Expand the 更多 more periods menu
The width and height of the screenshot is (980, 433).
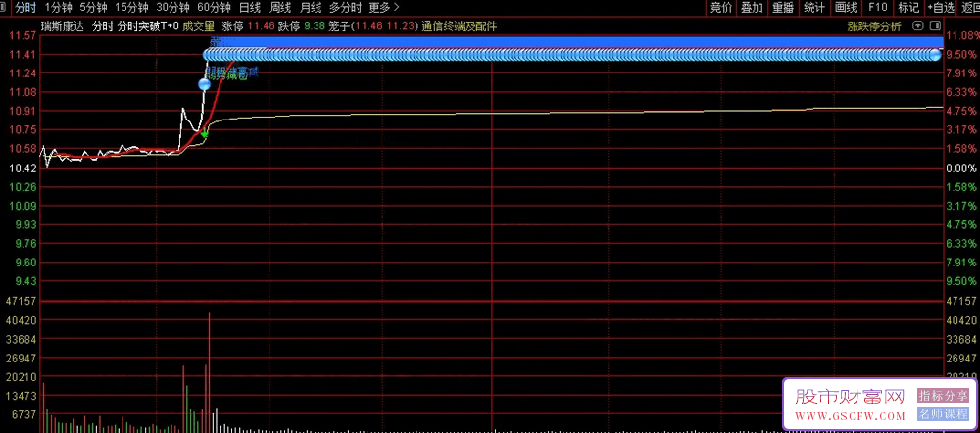pos(384,8)
